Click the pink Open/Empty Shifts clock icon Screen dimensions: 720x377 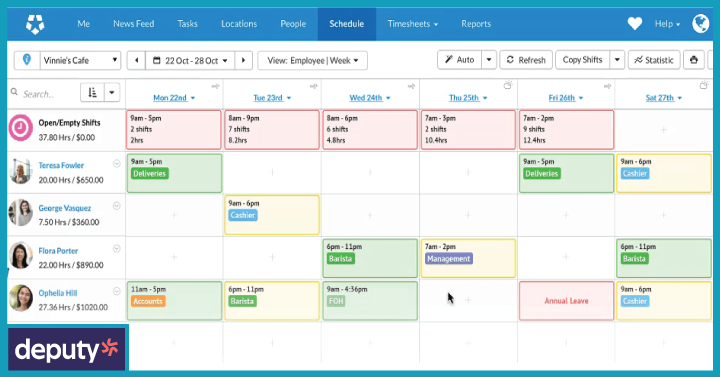[x=21, y=128]
